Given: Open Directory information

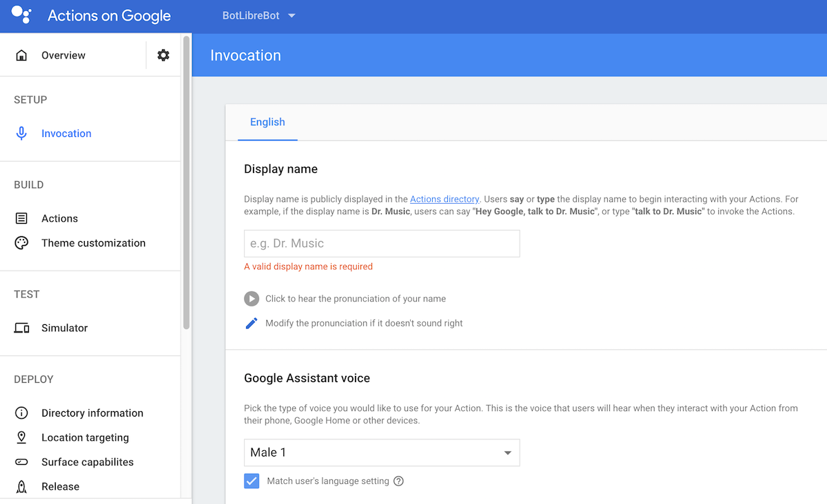Looking at the screenshot, I should 92,413.
